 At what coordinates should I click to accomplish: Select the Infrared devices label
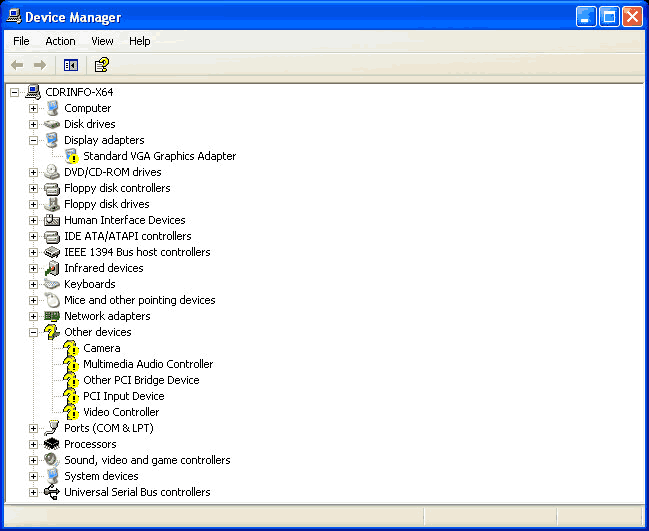(103, 268)
